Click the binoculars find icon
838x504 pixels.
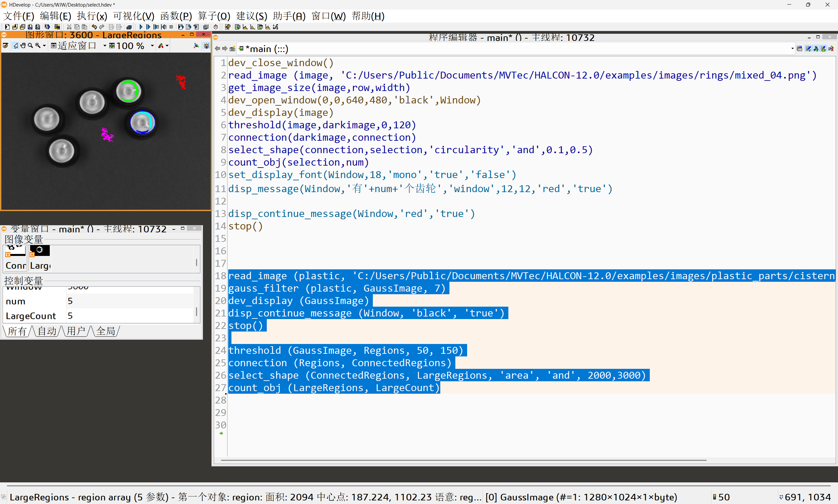click(x=129, y=27)
